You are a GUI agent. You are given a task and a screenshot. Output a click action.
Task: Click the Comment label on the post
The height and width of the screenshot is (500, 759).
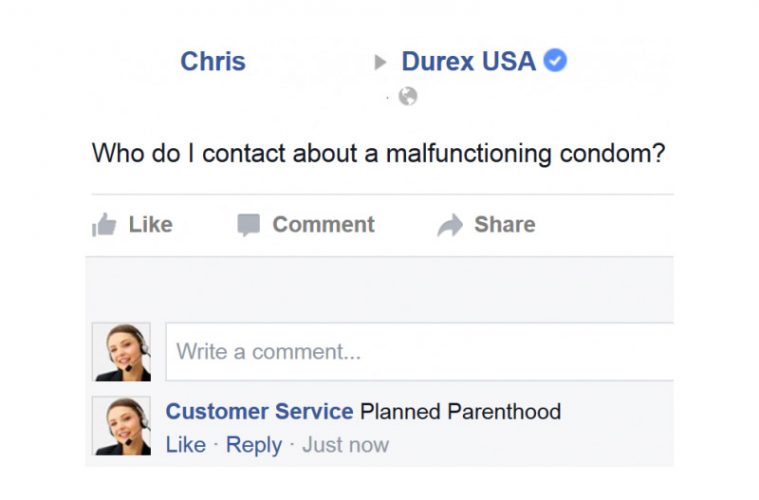tap(323, 225)
